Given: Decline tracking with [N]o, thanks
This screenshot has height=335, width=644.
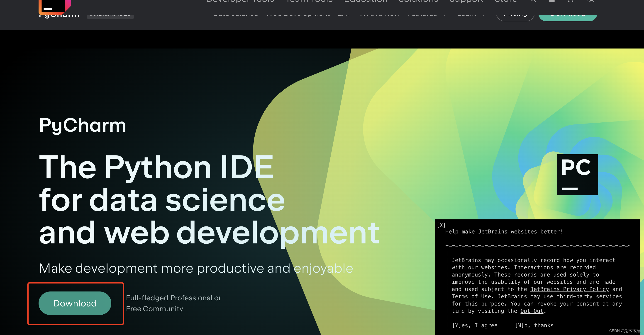Looking at the screenshot, I should [x=534, y=325].
